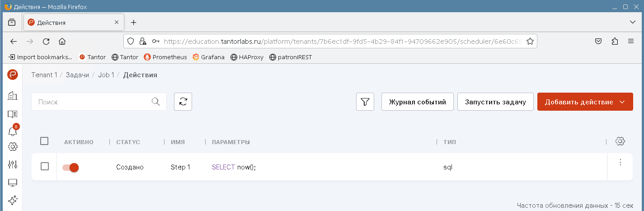Open the settings gear in left sidebar
Image resolution: width=644 pixels, height=211 pixels.
[x=13, y=147]
